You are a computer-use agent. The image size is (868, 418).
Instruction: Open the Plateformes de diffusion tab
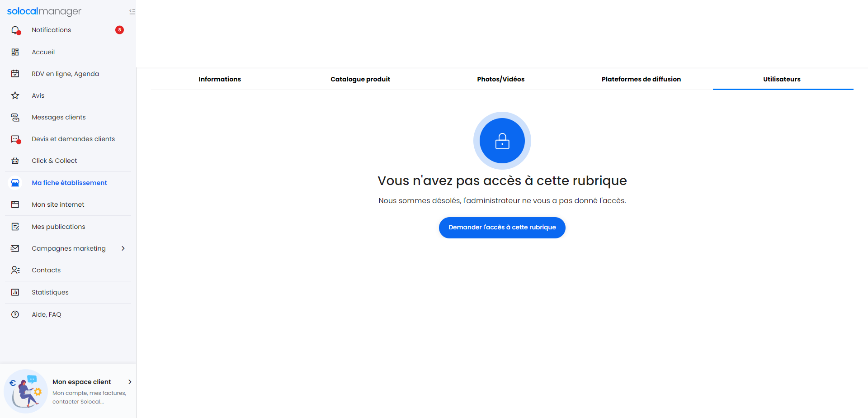641,79
